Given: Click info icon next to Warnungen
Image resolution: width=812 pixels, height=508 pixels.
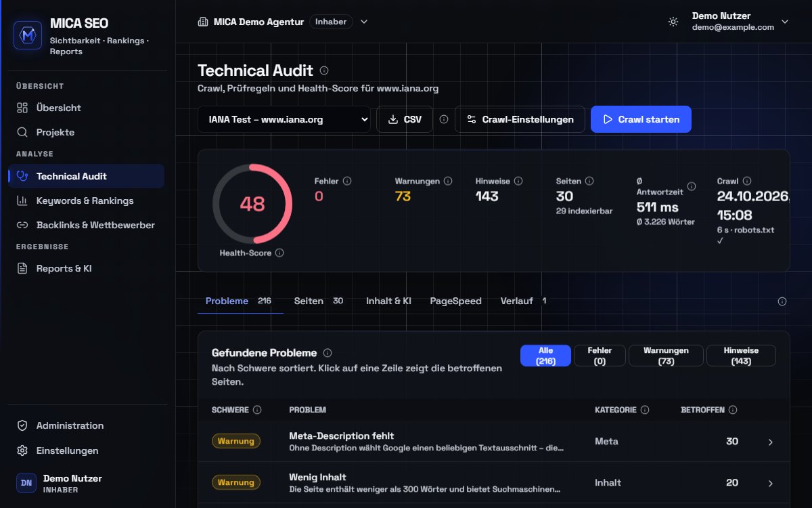Looking at the screenshot, I should (449, 182).
